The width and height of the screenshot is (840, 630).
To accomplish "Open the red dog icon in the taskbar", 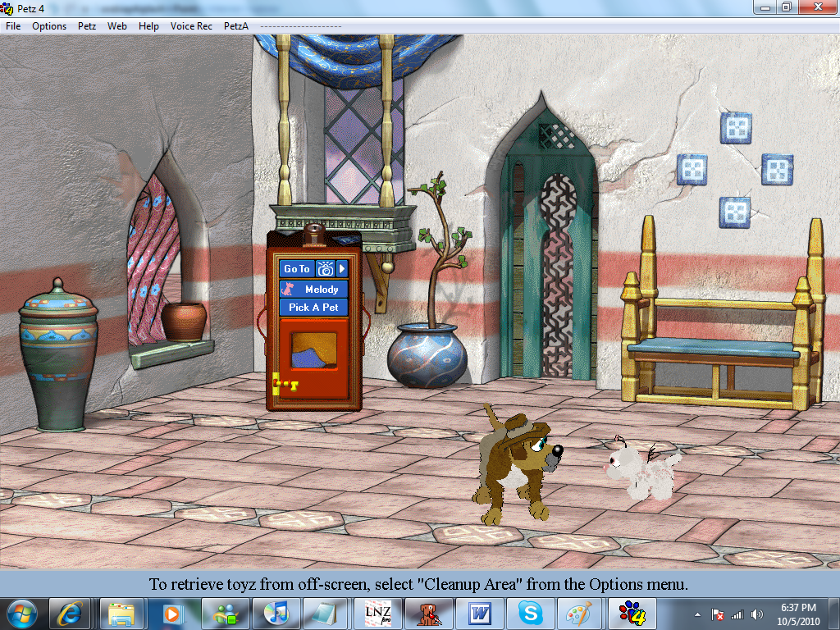I will pyautogui.click(x=428, y=614).
